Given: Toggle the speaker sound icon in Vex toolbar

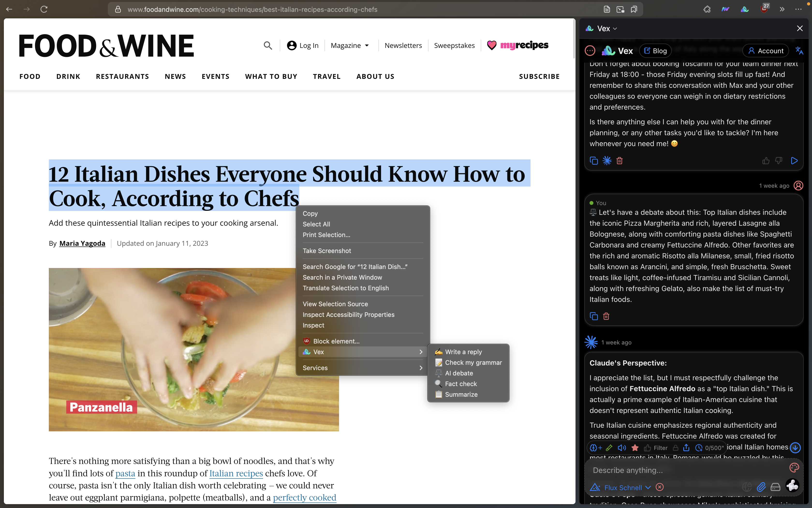Looking at the screenshot, I should point(622,448).
